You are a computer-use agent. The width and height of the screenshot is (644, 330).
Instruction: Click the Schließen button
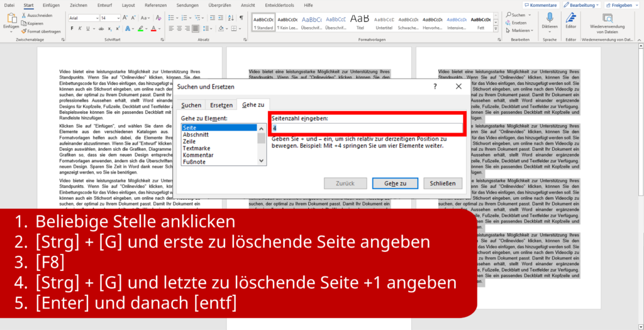coord(443,184)
